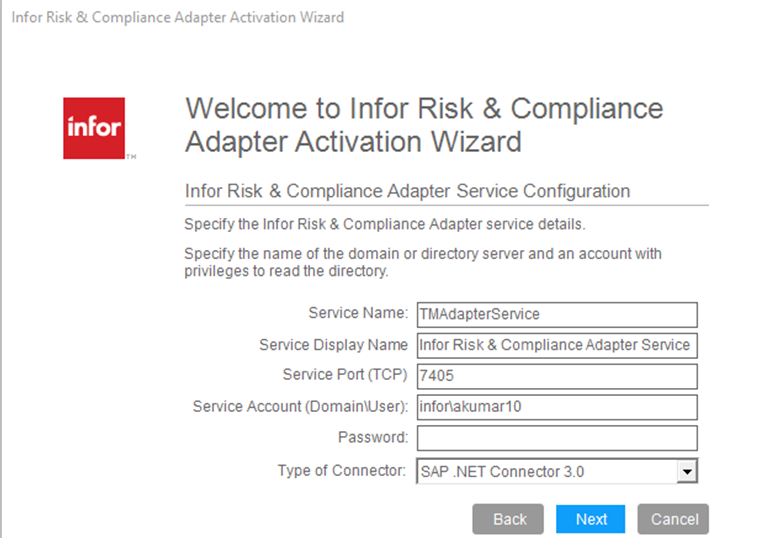
Task: Cancel the activation wizard
Action: (673, 519)
